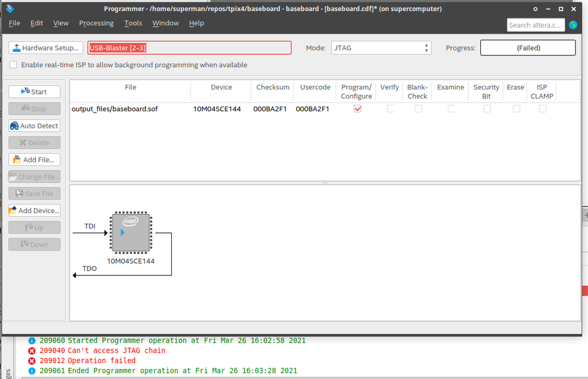The image size is (588, 379).
Task: Open the Mode JTAG dropdown
Action: 381,48
